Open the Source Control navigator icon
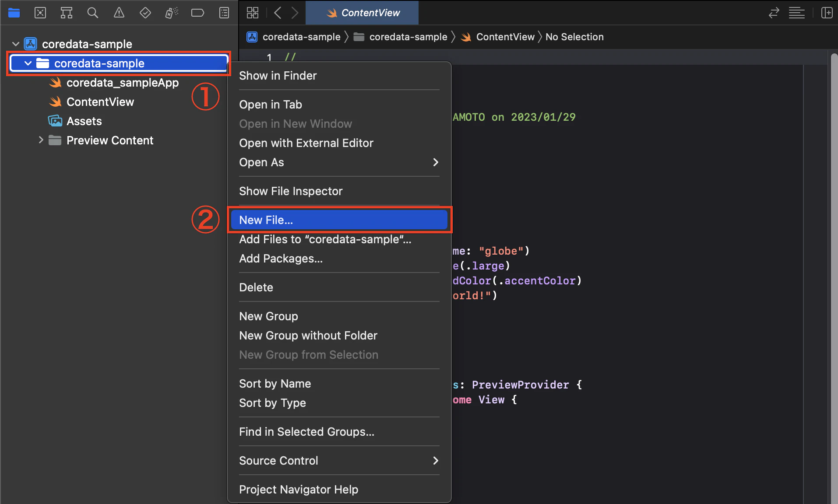Screen dimensions: 838x504 click(x=40, y=13)
